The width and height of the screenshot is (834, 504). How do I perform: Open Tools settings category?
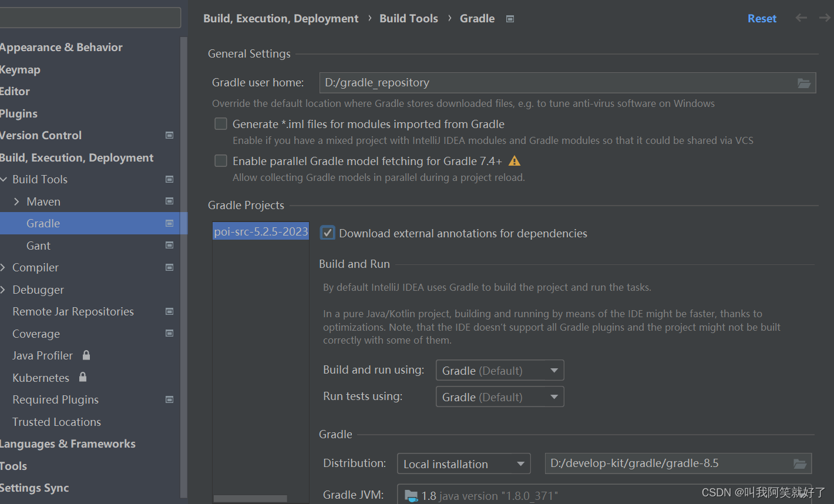14,466
